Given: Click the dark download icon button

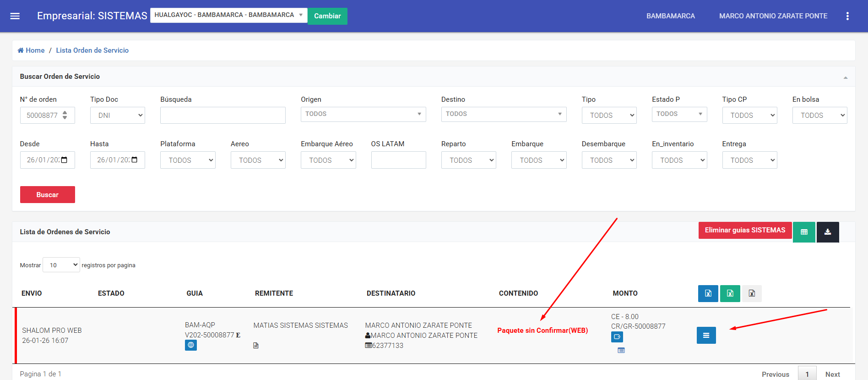Looking at the screenshot, I should (828, 232).
